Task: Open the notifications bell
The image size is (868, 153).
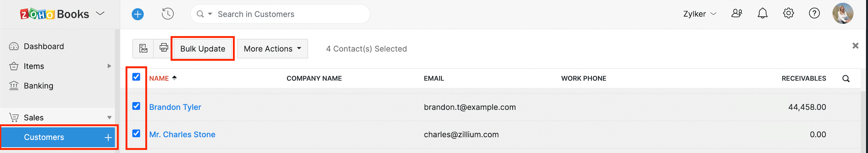Action: 762,14
